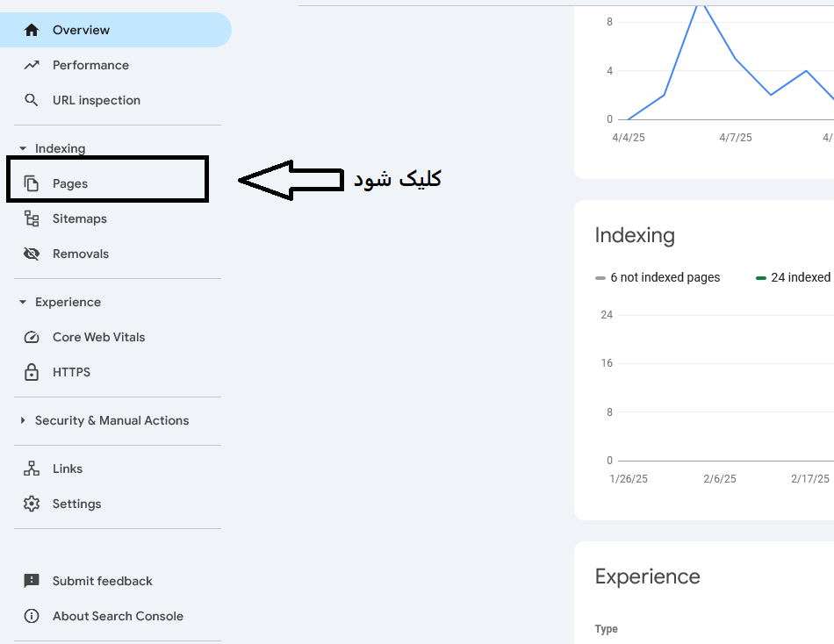Click the HTTPS padlock icon

click(x=32, y=372)
